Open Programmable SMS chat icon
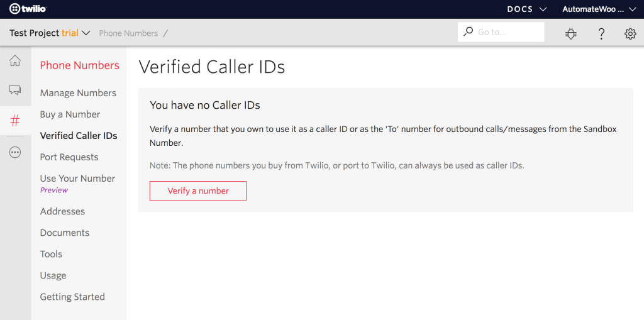 coord(15,91)
